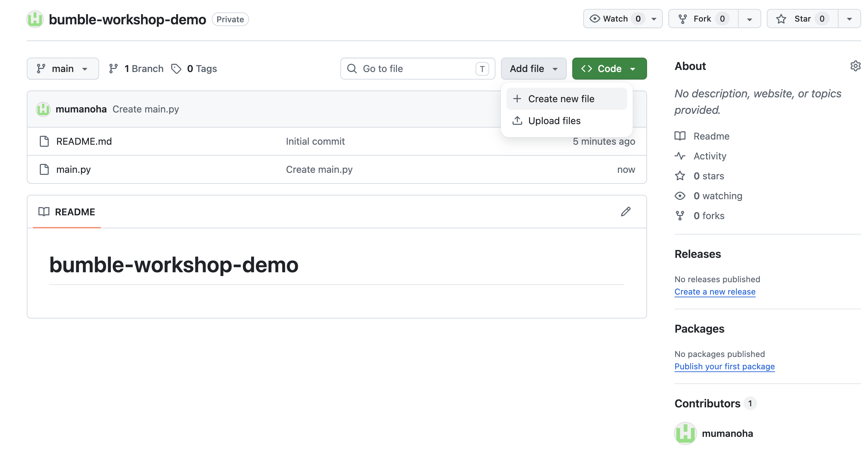Expand the Star lists dropdown arrow
The image size is (868, 454).
849,19
